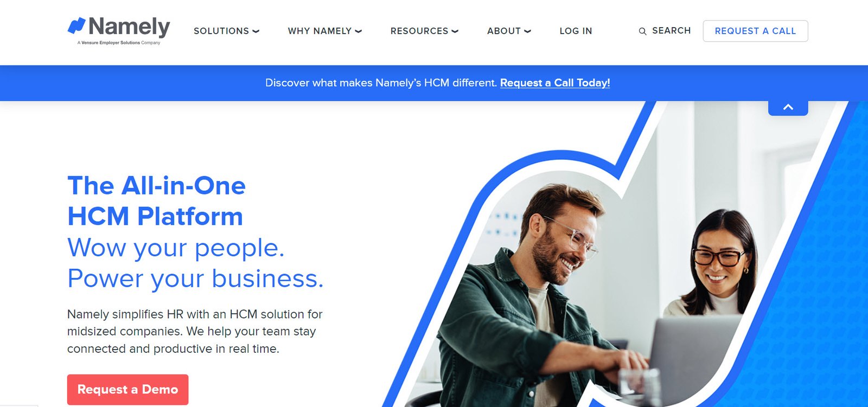Click the Request a Call button
Viewport: 868px width, 407px height.
tap(755, 31)
